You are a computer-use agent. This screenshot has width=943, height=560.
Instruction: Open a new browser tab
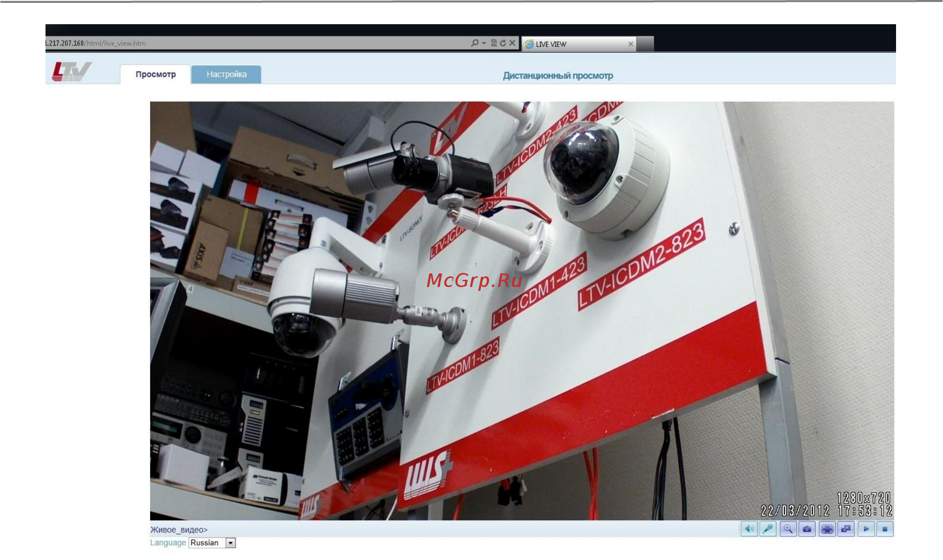(x=645, y=44)
